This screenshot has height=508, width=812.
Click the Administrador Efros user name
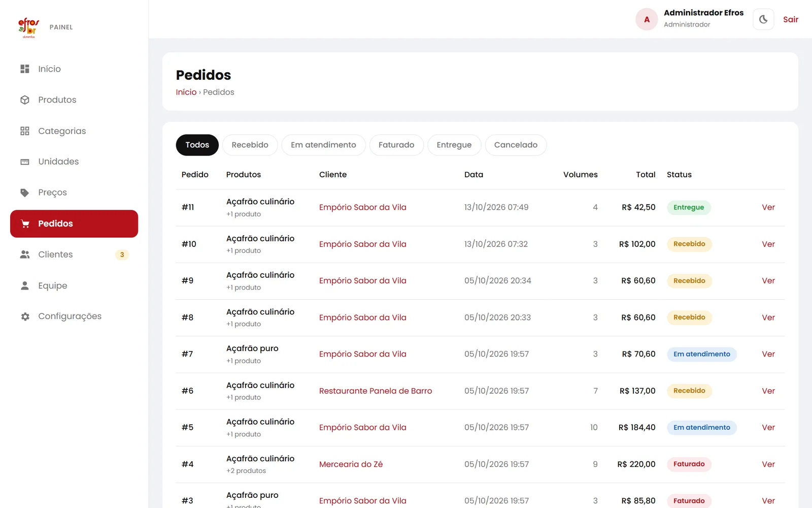703,13
